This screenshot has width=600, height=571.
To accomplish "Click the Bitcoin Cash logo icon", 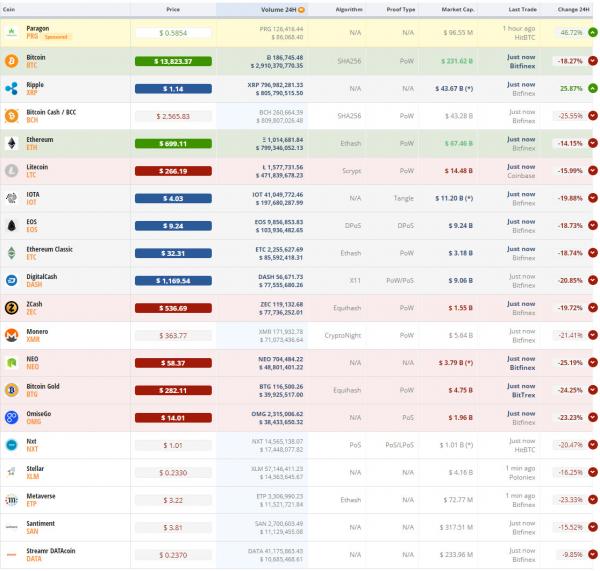I will click(11, 116).
